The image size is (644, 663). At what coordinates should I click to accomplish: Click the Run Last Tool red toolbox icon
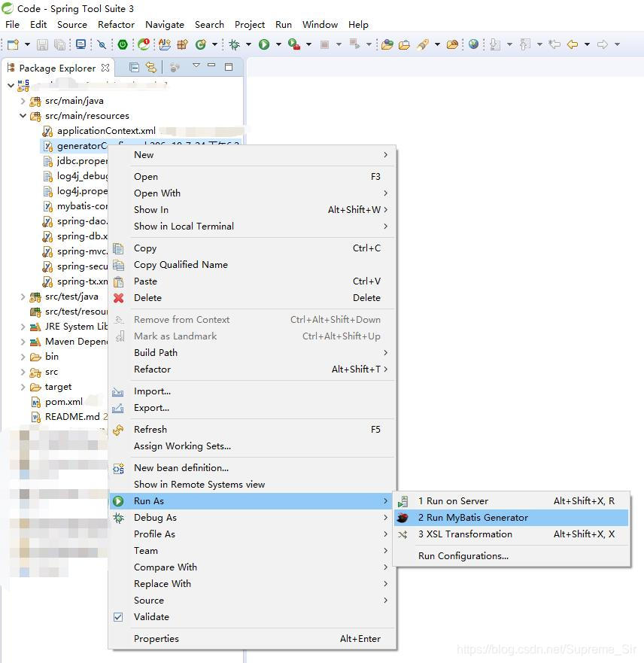(293, 44)
